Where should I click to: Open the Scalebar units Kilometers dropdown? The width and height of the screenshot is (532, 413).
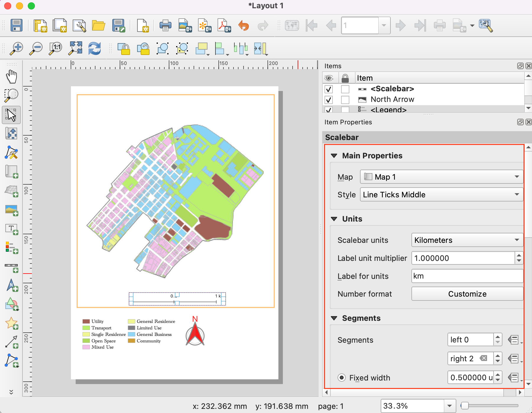click(467, 240)
